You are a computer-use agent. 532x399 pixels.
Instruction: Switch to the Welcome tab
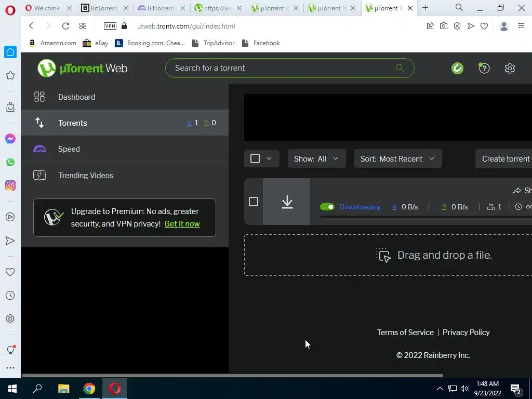coord(46,8)
